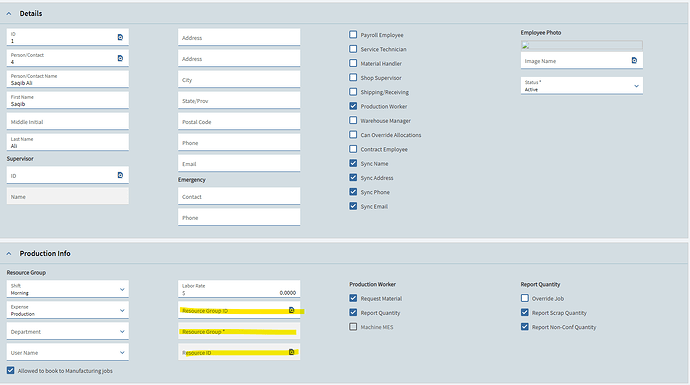Click the Emergency Phone field

(239, 217)
